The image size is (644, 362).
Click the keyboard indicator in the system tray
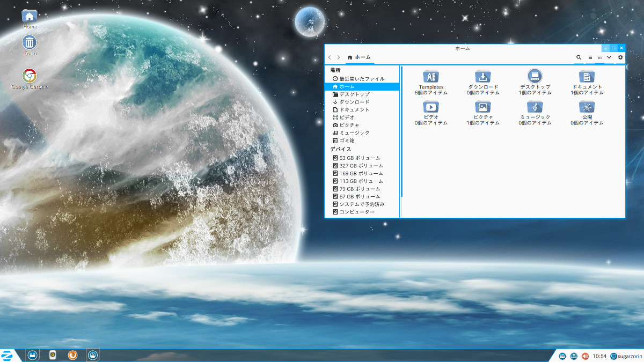562,356
